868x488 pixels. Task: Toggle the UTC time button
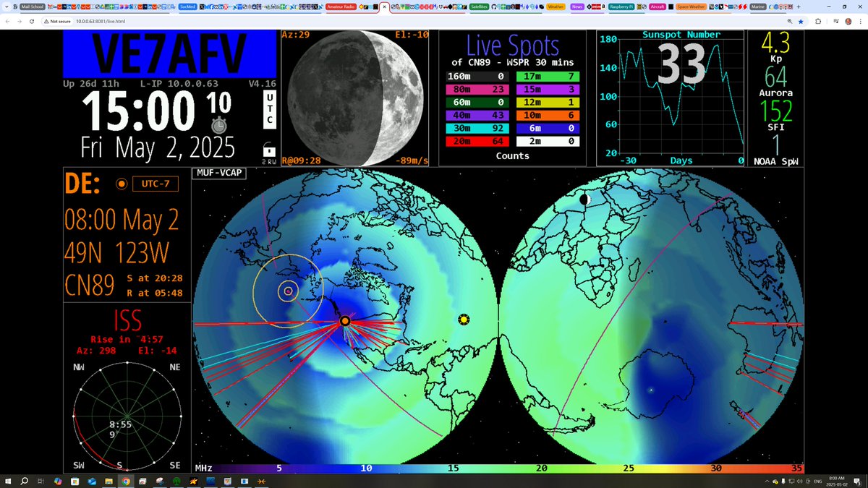click(x=269, y=110)
